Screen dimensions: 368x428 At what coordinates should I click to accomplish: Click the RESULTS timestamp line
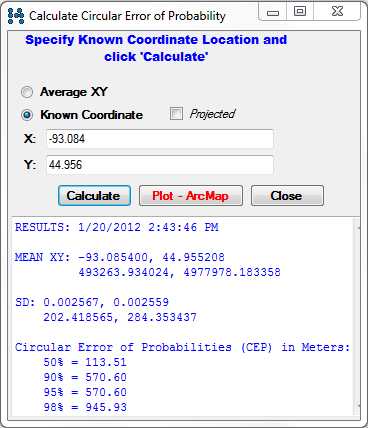117,227
